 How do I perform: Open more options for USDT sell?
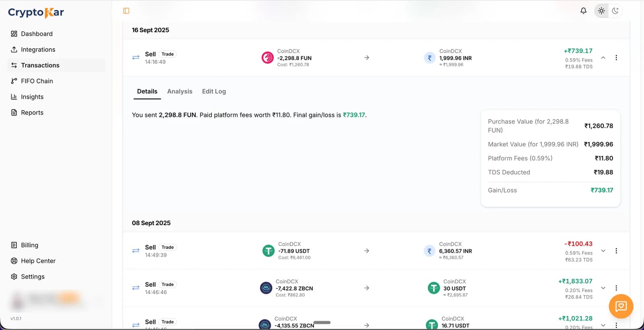point(616,251)
